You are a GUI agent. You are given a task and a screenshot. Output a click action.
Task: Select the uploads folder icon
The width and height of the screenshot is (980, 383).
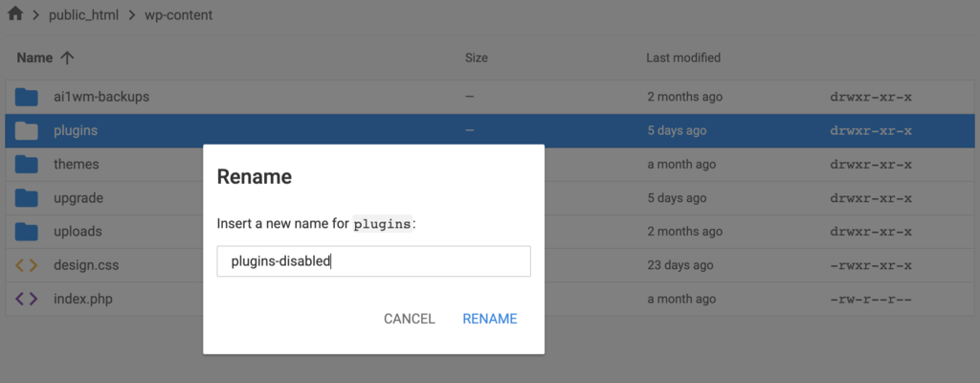[x=27, y=232]
